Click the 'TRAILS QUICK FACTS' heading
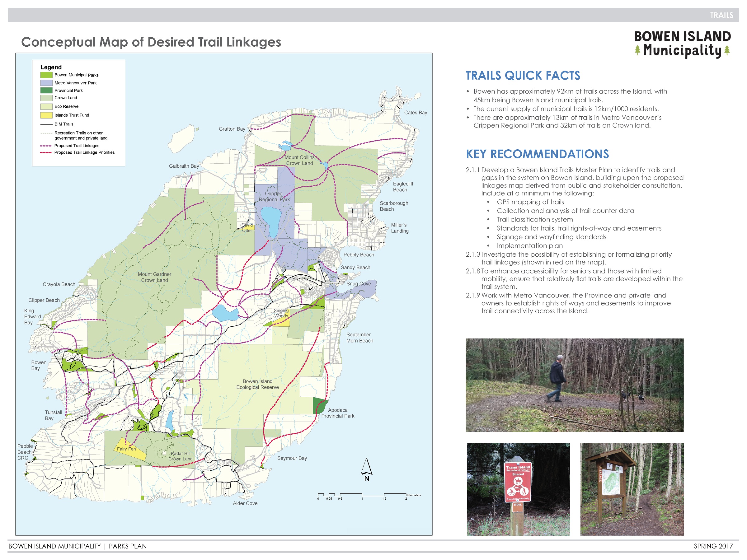The height and width of the screenshot is (560, 747). [x=523, y=75]
